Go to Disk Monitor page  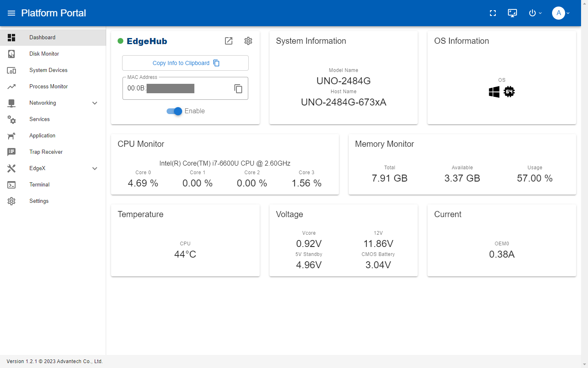(44, 54)
